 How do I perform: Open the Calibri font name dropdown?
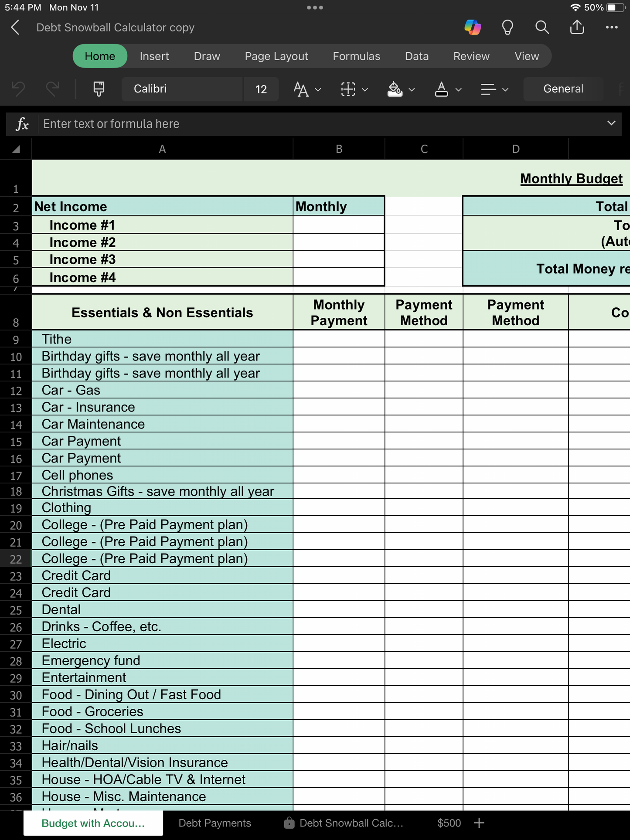pos(182,89)
